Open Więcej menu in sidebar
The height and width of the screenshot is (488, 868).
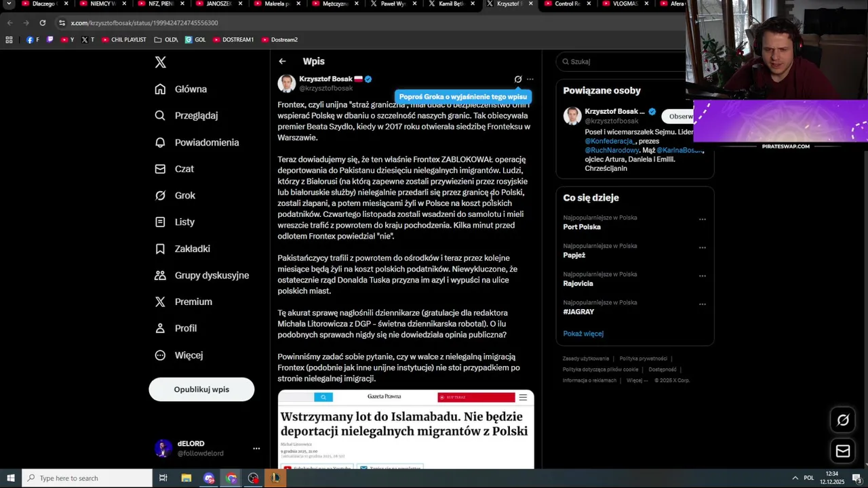pos(178,355)
